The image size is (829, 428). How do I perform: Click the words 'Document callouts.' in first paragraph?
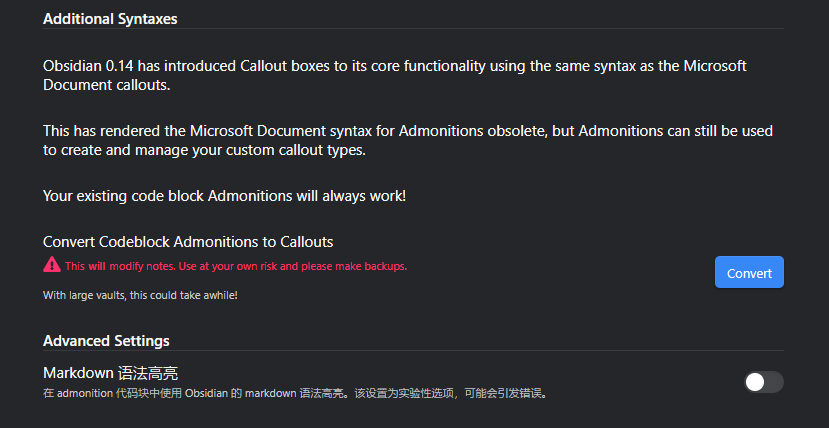pos(107,85)
